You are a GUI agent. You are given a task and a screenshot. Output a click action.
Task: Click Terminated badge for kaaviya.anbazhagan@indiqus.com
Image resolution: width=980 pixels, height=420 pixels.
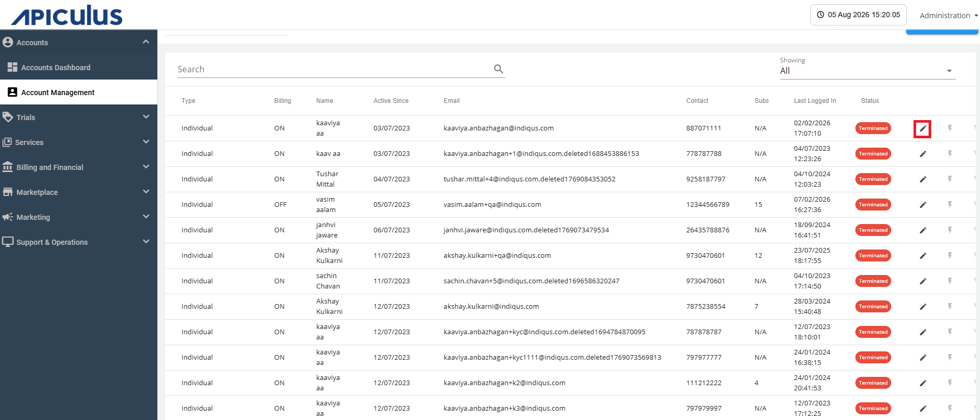point(873,128)
